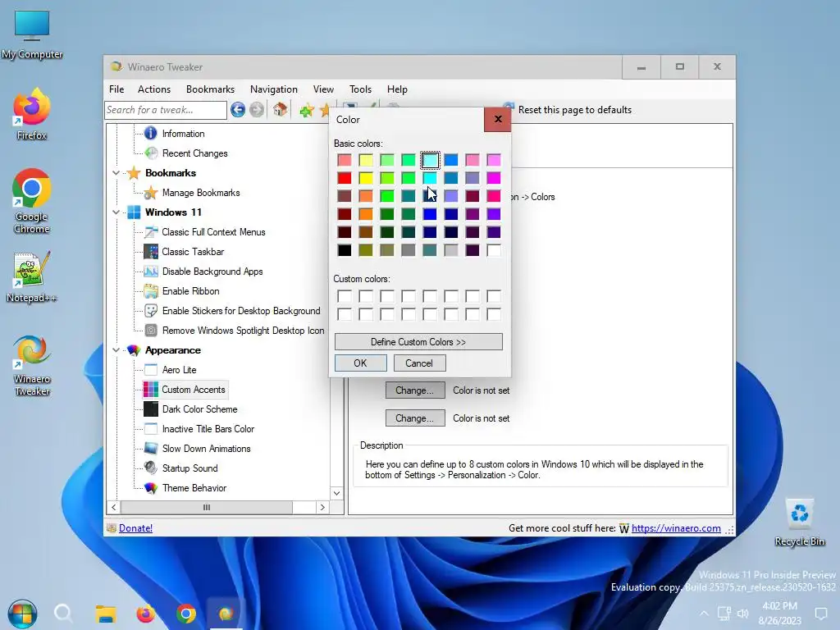840x630 pixels.
Task: Open Winaero Tweaker desktop shortcut
Action: coord(32,366)
